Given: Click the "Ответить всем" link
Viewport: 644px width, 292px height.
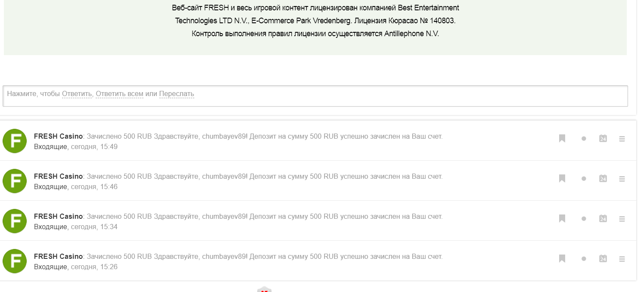Looking at the screenshot, I should coord(119,94).
